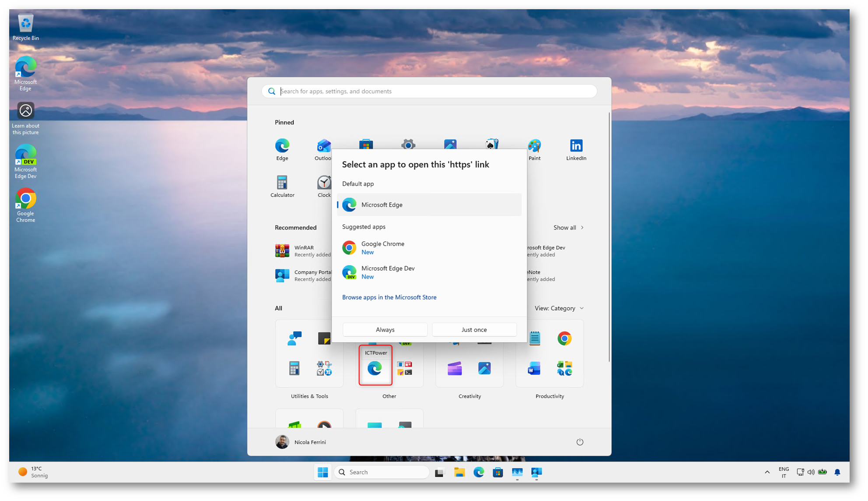Click the Start menu search field
This screenshot has width=868, height=501.
pos(429,91)
